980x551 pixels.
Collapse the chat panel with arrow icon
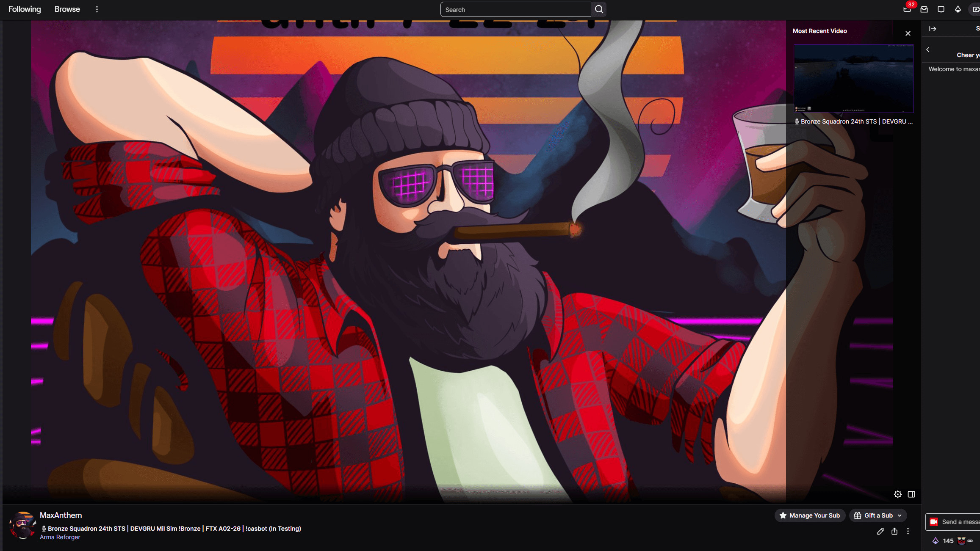(933, 29)
